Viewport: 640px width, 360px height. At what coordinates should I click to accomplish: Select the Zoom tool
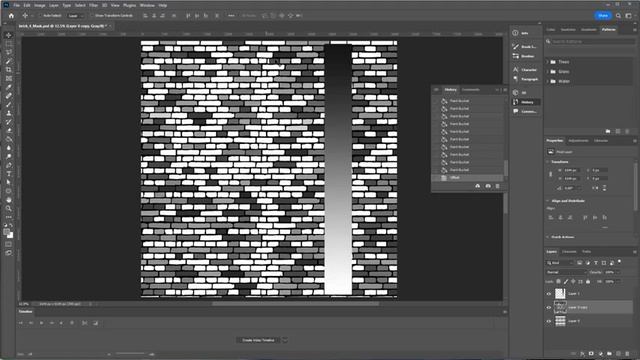click(9, 209)
